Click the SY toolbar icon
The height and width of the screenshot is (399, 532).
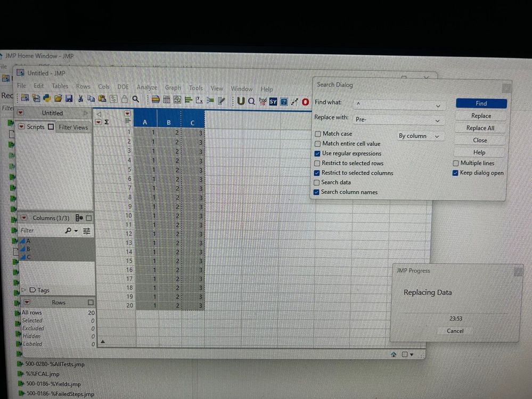tap(273, 101)
